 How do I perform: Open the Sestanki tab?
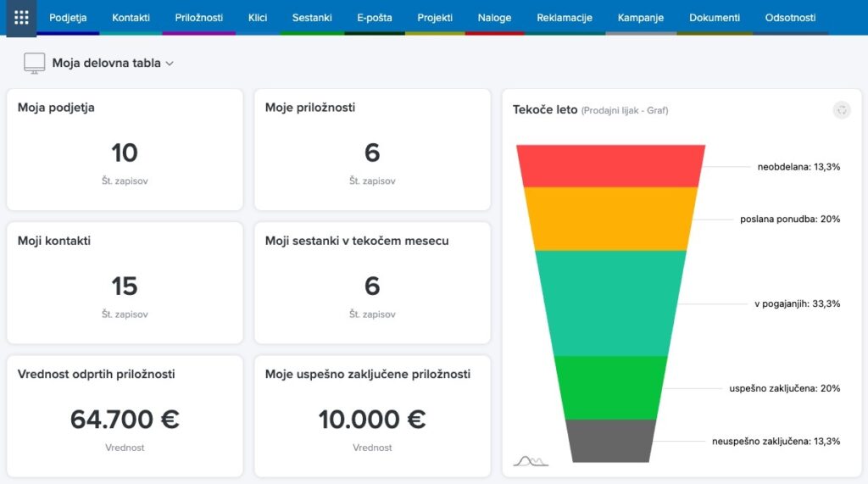[312, 18]
